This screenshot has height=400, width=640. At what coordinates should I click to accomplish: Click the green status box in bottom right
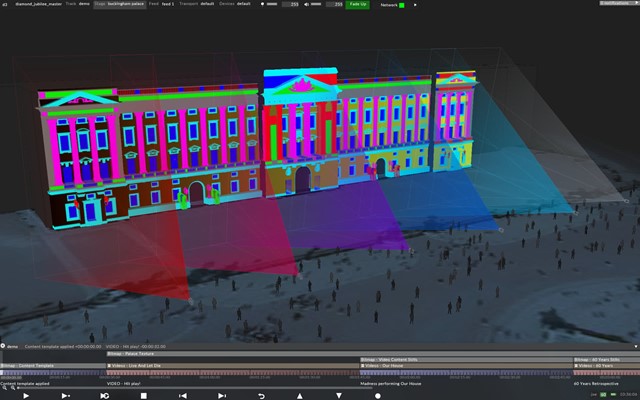pyautogui.click(x=603, y=394)
